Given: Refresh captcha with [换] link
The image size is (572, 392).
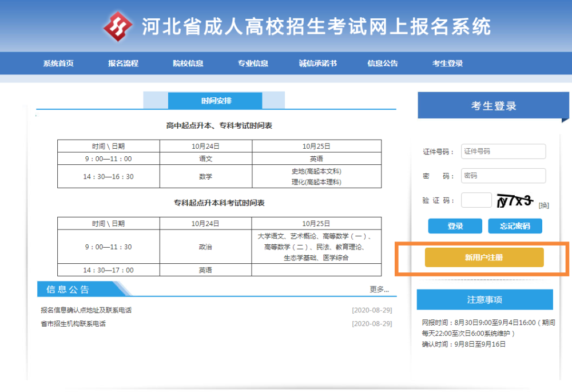Looking at the screenshot, I should pos(544,205).
